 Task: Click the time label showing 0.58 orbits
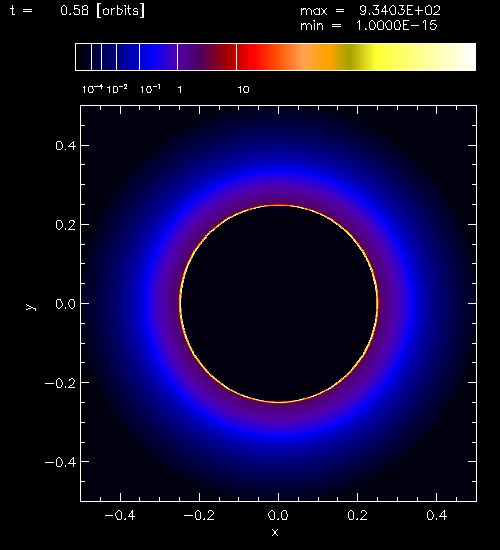(77, 11)
